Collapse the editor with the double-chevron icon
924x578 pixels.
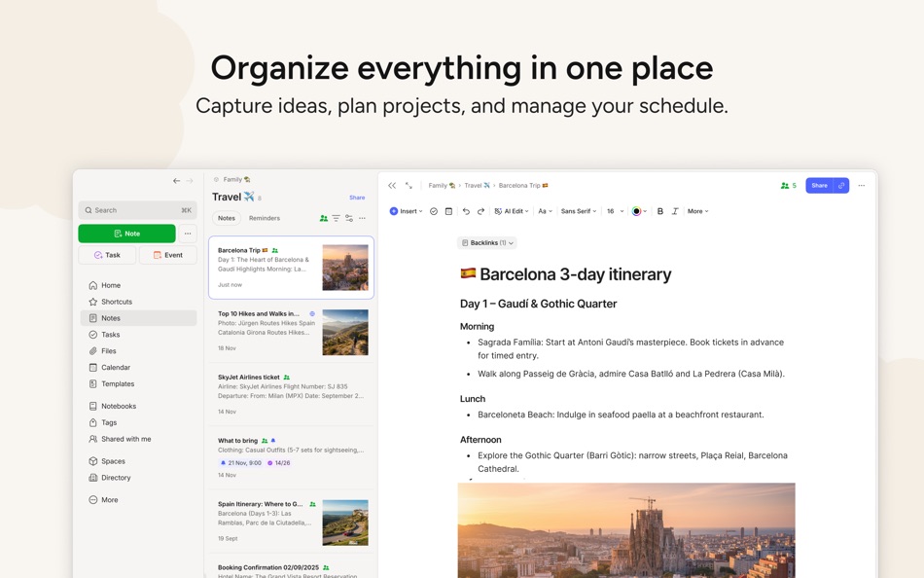tap(392, 185)
